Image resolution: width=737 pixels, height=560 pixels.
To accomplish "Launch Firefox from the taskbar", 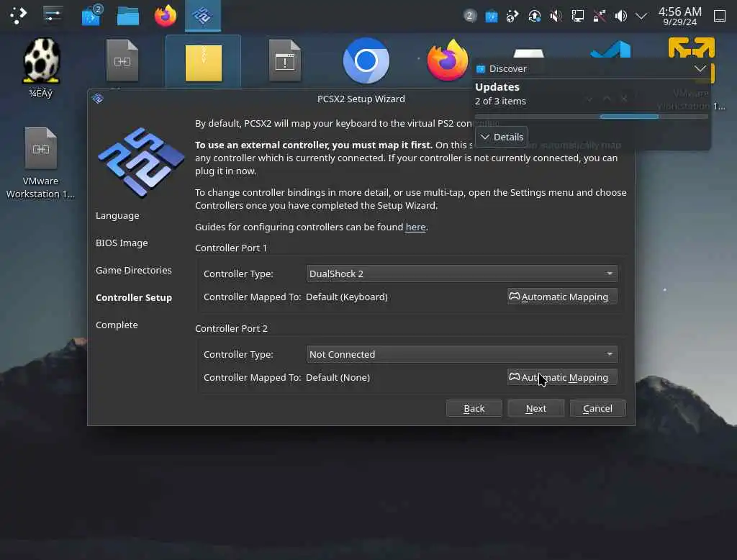I will 166,16.
